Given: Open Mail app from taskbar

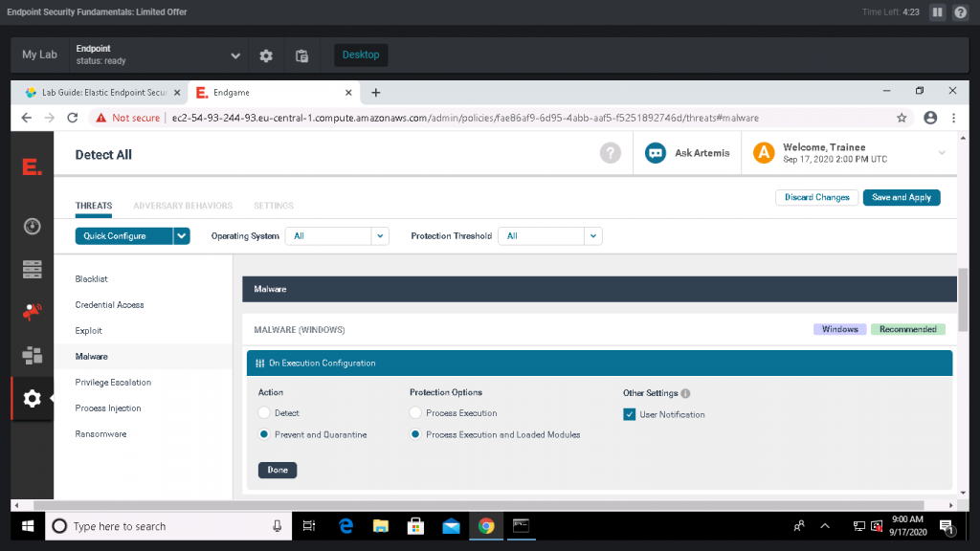Looking at the screenshot, I should click(451, 526).
